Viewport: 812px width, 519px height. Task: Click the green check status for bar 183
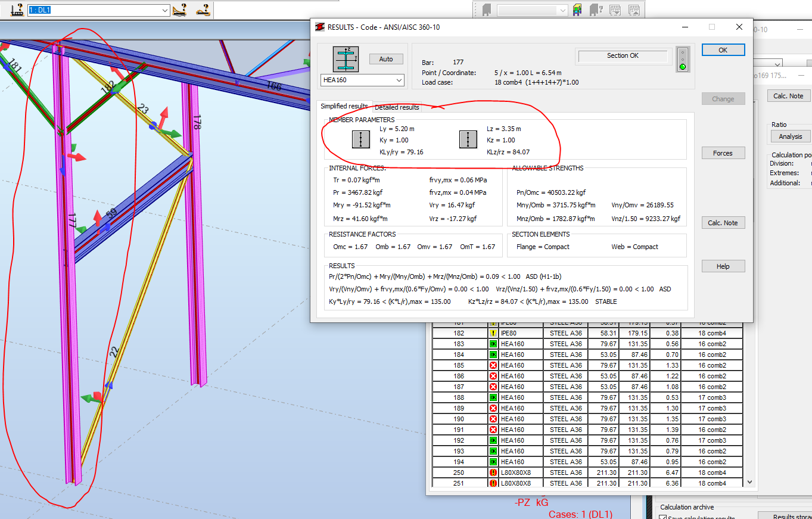(x=493, y=344)
